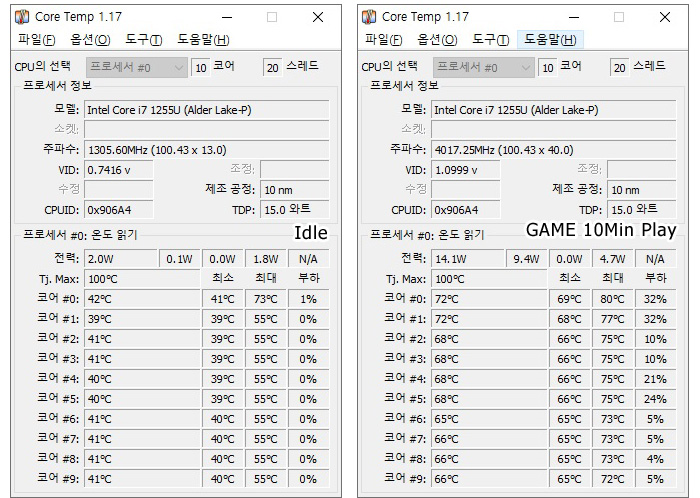Click 10 nm field in left window
The image size is (700, 498).
(295, 190)
